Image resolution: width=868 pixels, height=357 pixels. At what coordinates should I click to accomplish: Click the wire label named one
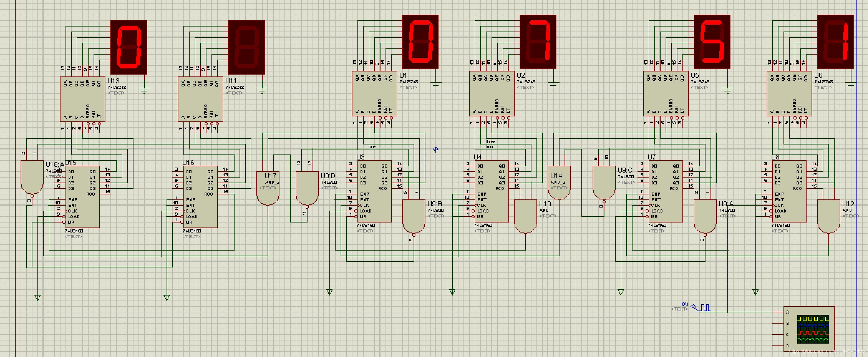(372, 147)
